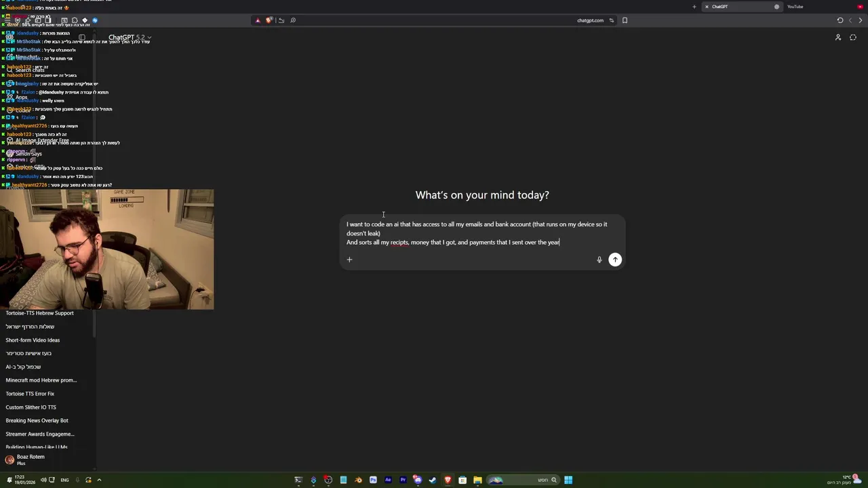Image resolution: width=868 pixels, height=488 pixels.
Task: Click the invite people icon at top right
Action: [x=838, y=38]
